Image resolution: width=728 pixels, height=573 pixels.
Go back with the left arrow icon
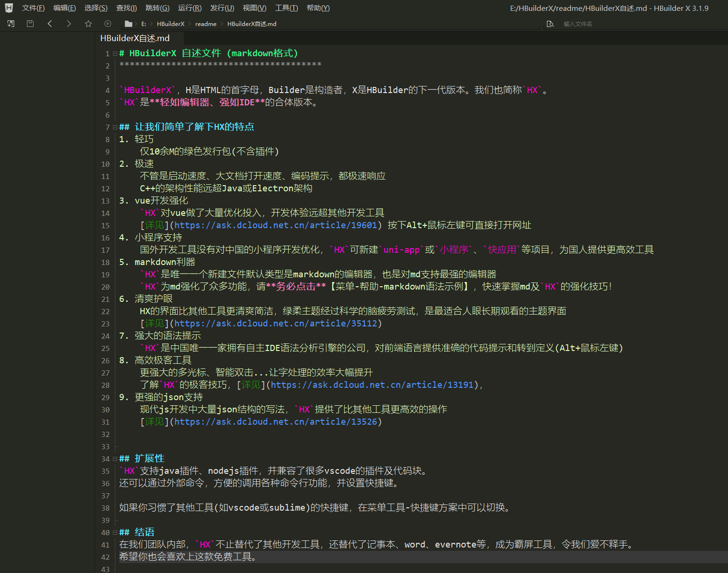(x=50, y=24)
